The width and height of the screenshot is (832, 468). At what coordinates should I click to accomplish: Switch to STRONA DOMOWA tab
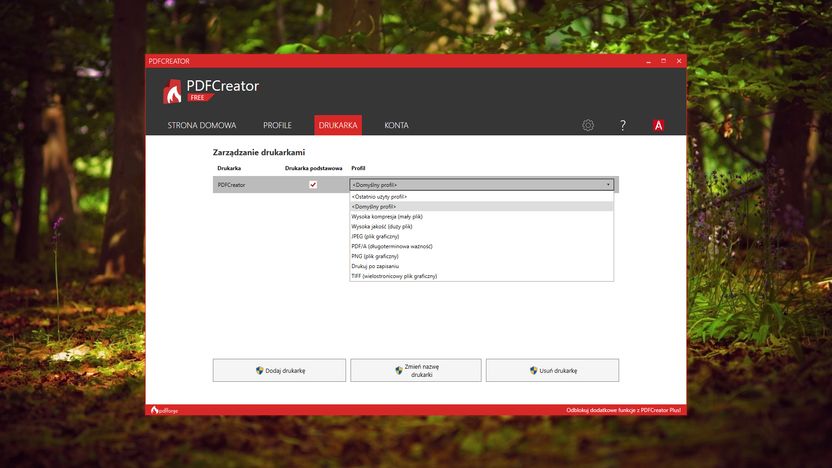[202, 125]
